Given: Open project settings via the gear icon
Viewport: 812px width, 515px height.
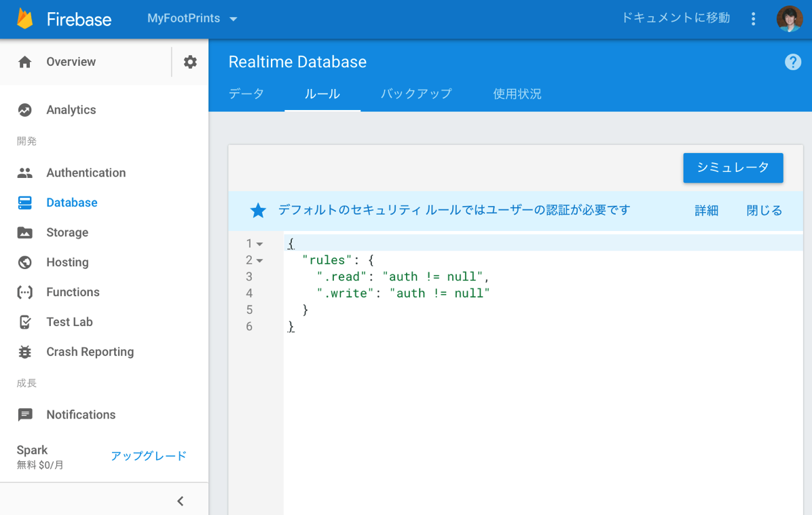Looking at the screenshot, I should click(189, 62).
